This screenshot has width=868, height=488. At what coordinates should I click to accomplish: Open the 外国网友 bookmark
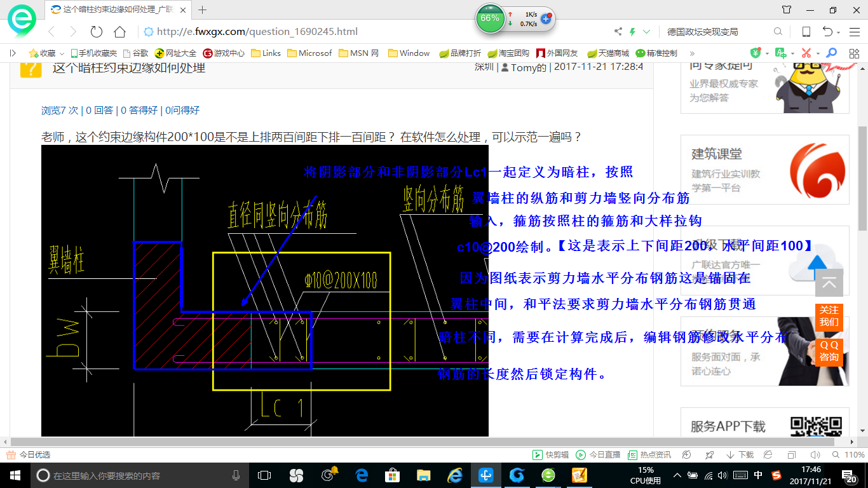[x=557, y=53]
